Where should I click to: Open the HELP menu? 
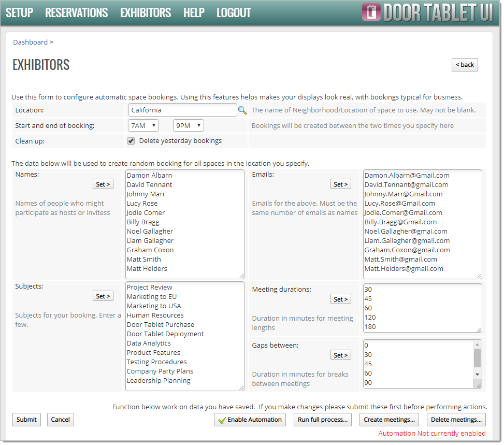(x=194, y=13)
